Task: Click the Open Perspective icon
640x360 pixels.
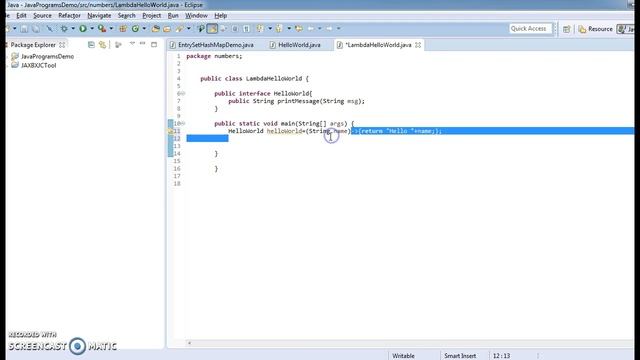Action: coord(567,29)
